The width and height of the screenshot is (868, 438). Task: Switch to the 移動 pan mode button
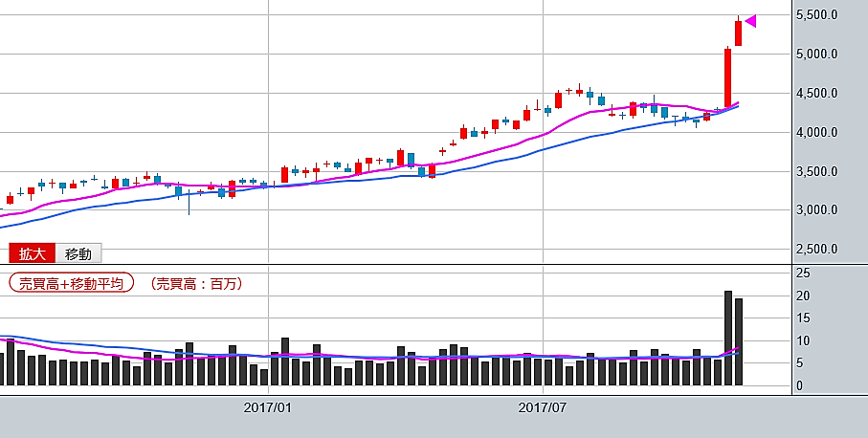tap(78, 253)
